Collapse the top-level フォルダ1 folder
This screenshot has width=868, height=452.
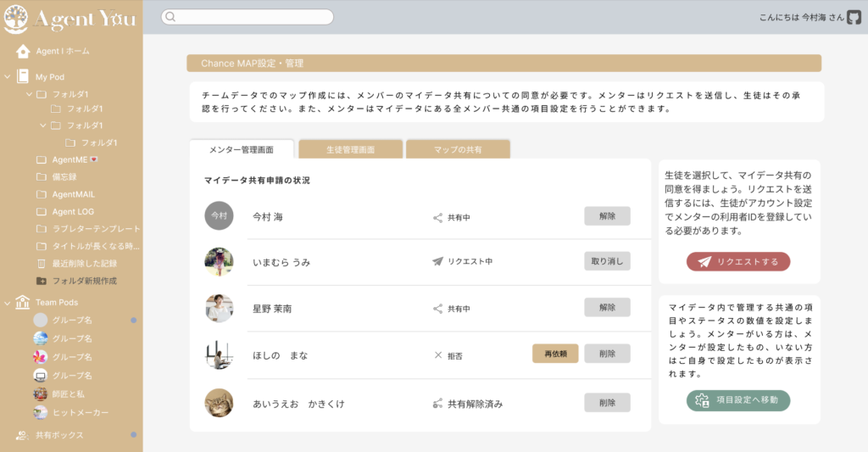(x=29, y=94)
